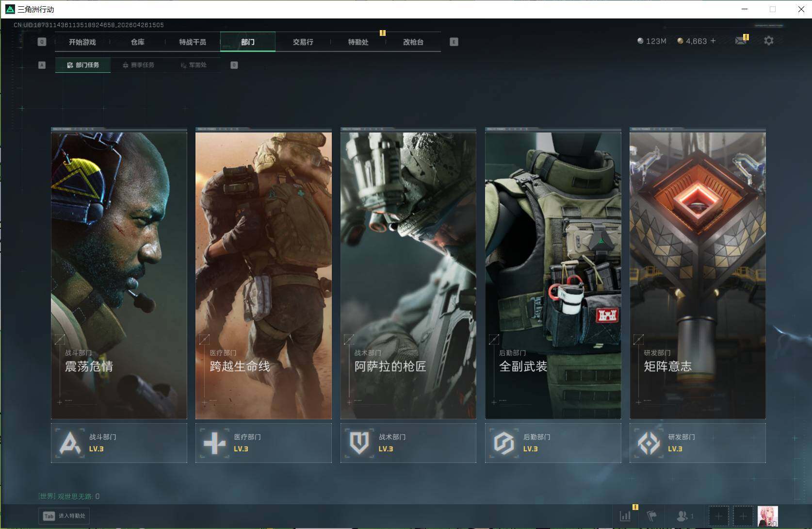Viewport: 812px width, 529px height.
Task: Open the stats bar chart icon
Action: (x=626, y=516)
